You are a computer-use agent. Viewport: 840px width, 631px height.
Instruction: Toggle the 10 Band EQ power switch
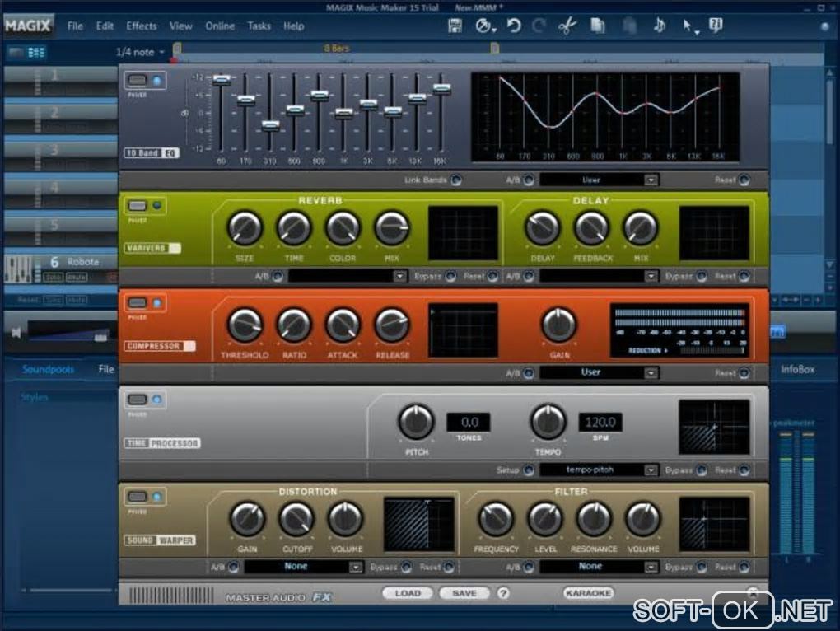(x=138, y=81)
